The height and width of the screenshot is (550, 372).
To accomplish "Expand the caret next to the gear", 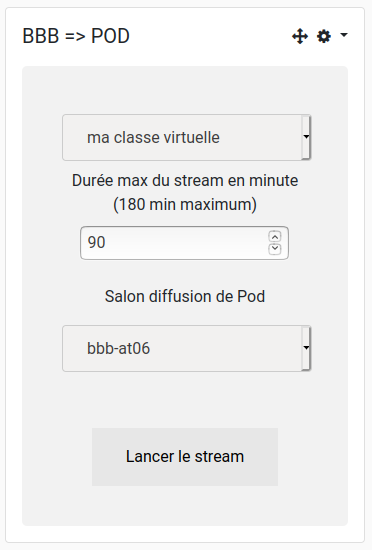I will tap(344, 35).
